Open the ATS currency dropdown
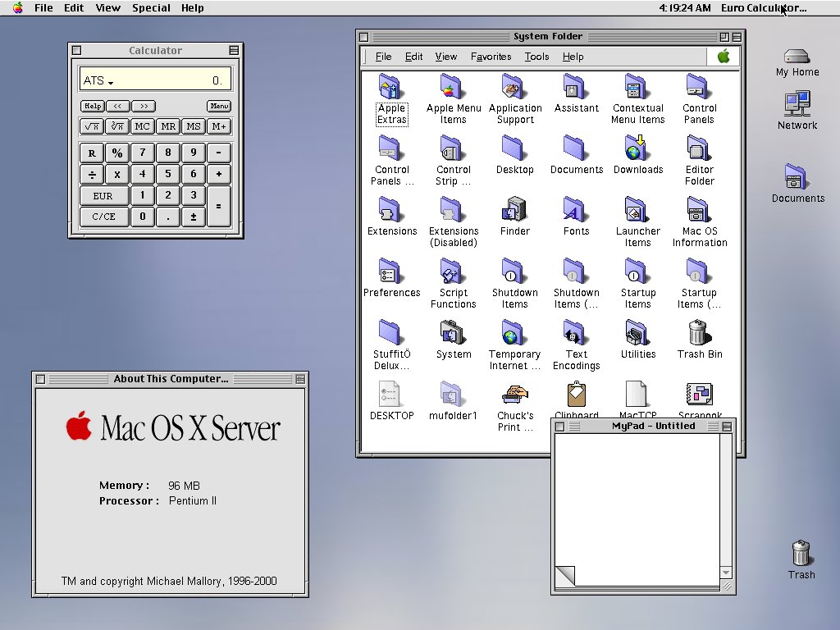The height and width of the screenshot is (630, 840). [x=98, y=81]
